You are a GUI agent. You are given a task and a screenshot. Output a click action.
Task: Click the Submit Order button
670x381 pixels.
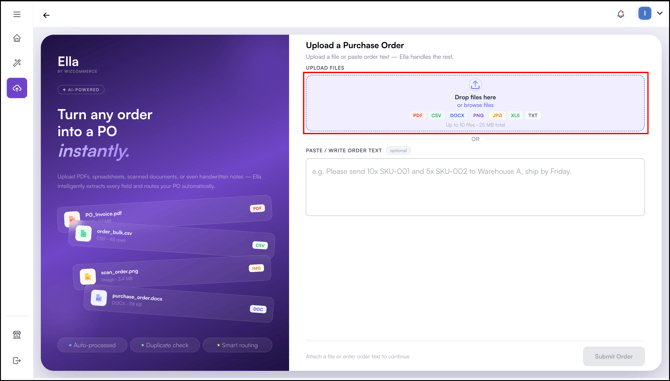[614, 356]
